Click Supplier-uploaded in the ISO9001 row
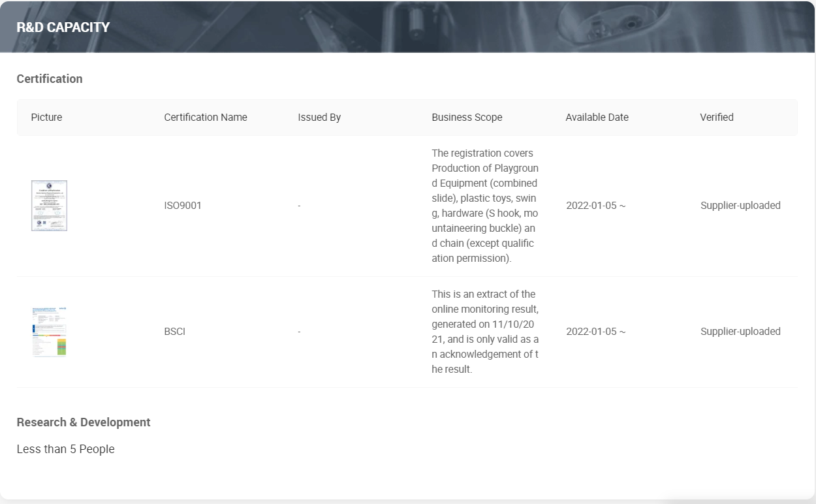 click(x=740, y=206)
